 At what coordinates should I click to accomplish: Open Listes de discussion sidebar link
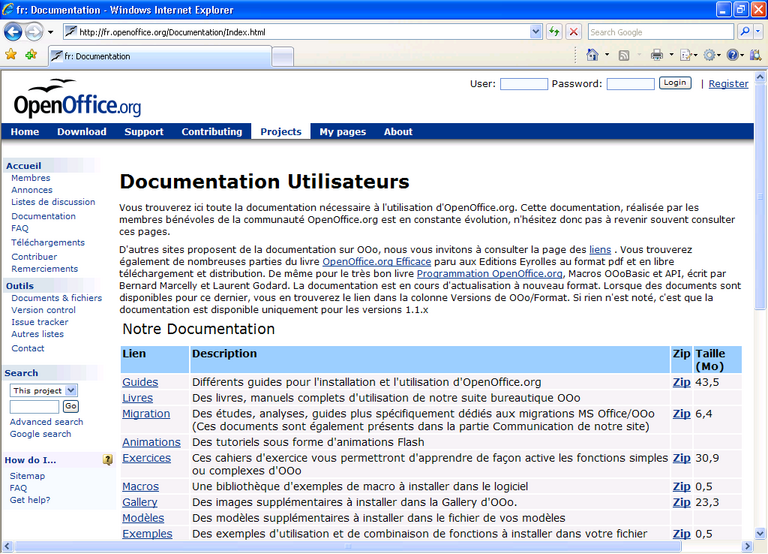53,202
